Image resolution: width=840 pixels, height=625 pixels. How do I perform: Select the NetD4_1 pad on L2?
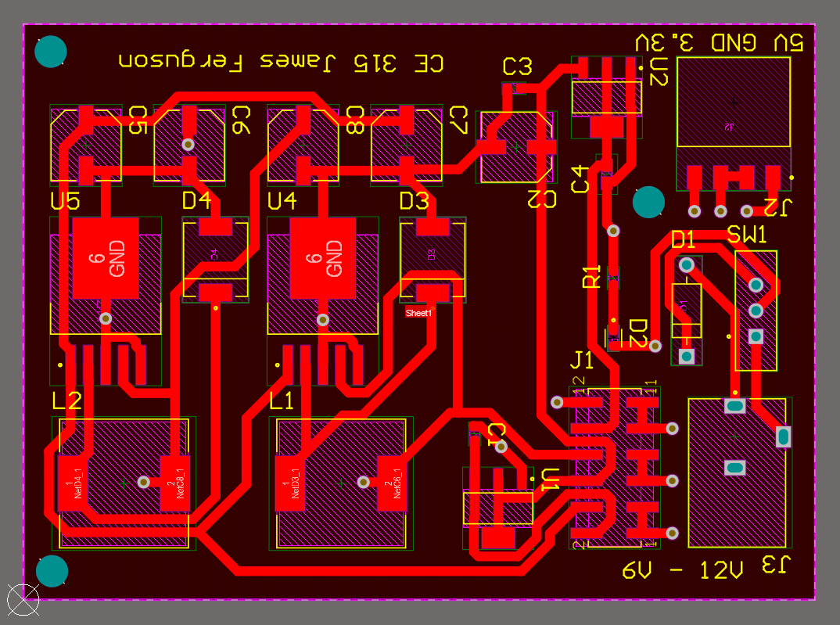pos(72,483)
